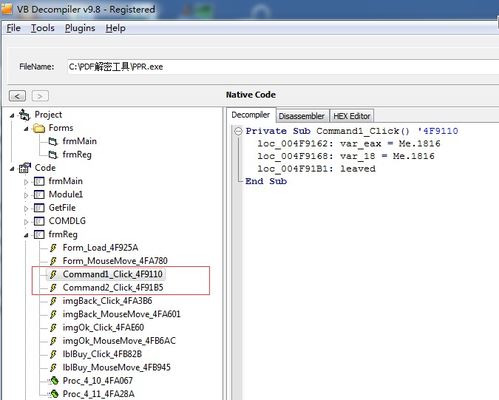Image resolution: width=499 pixels, height=400 pixels.
Task: Switch to the Decompiler tab
Action: coord(251,115)
